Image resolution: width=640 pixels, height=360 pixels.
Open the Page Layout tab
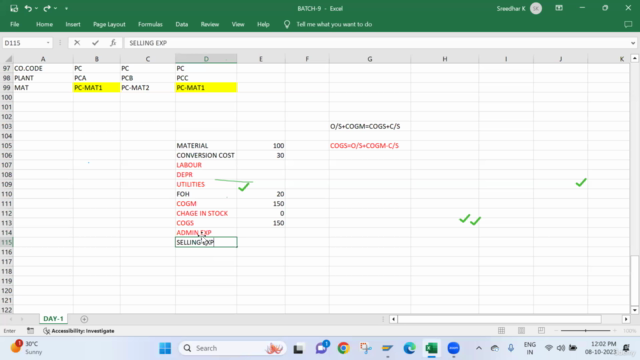click(109, 24)
